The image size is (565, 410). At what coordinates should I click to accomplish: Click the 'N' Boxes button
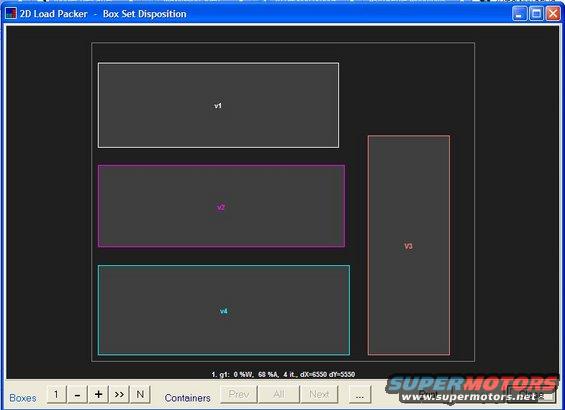pyautogui.click(x=140, y=395)
